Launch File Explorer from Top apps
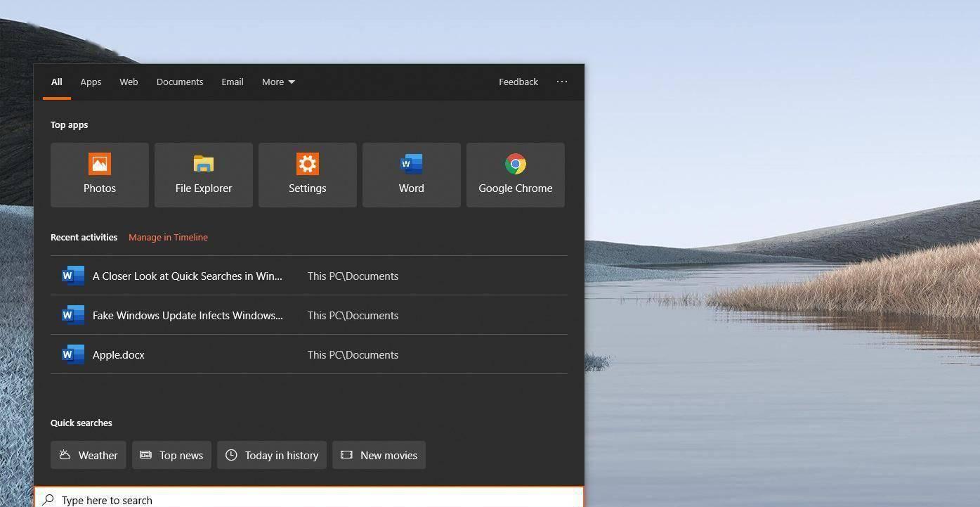This screenshot has height=507, width=980. [204, 175]
